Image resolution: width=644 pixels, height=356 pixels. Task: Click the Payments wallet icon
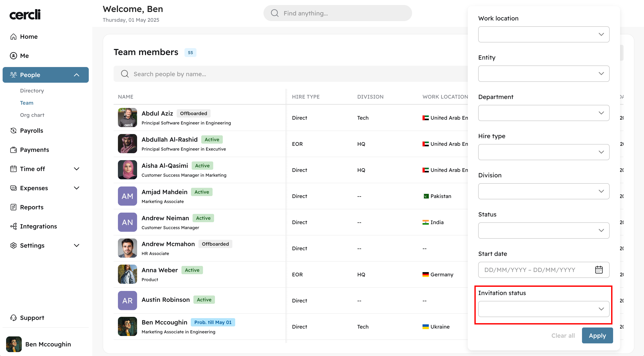(x=13, y=150)
